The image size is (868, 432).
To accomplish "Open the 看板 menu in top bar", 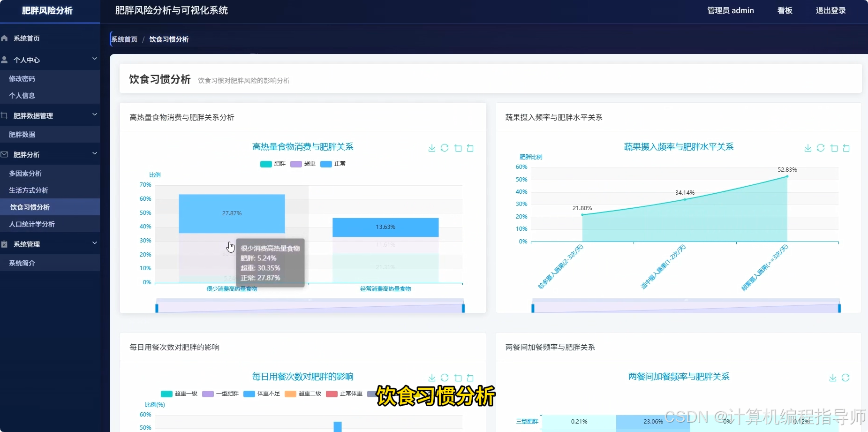I will click(x=784, y=10).
